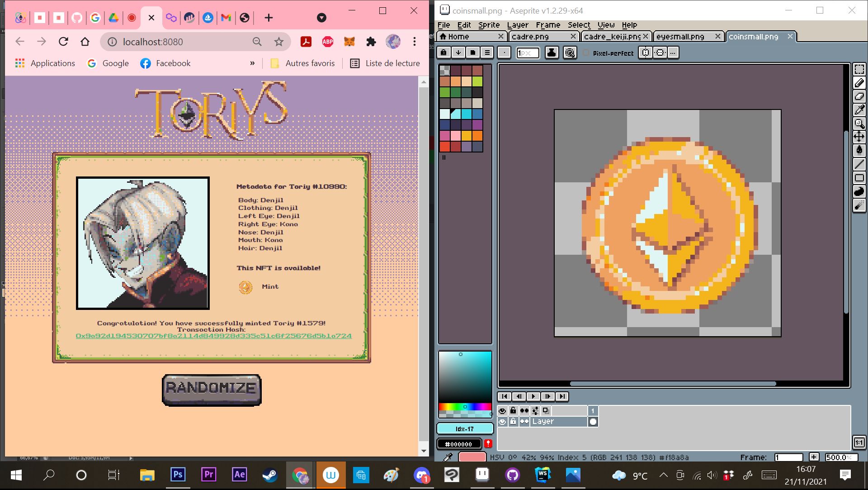This screenshot has width=868, height=490.
Task: Open the symmetry options ellipsis menu
Action: pos(673,52)
